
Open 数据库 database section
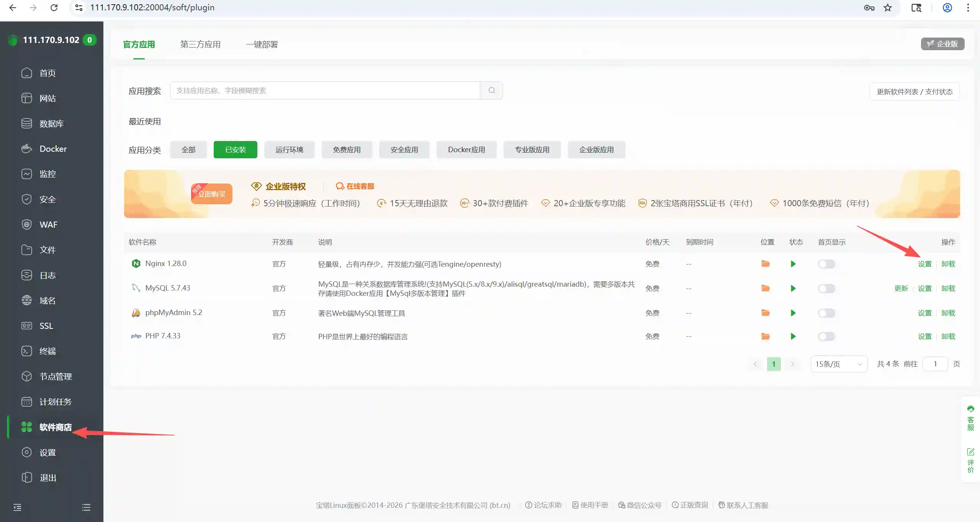coord(51,123)
